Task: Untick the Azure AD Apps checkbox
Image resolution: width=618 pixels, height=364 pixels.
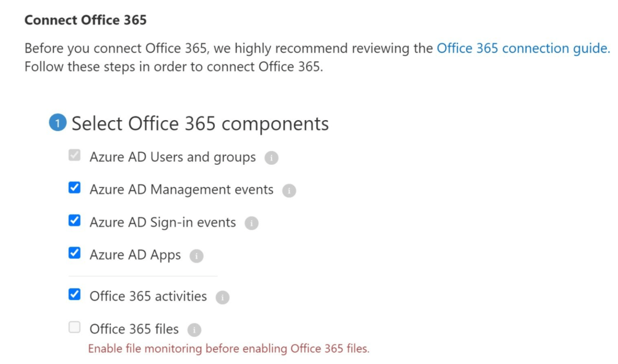Action: 74,254
